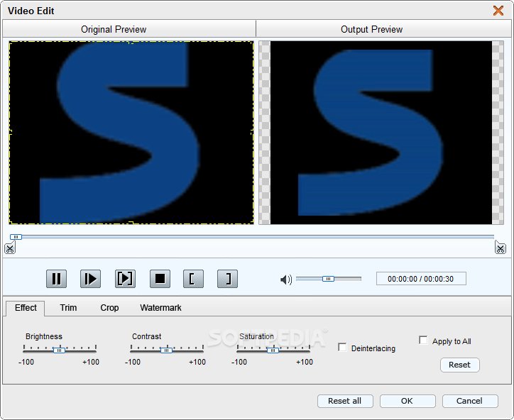The image size is (514, 420).
Task: Click the Reset all button
Action: [x=345, y=401]
